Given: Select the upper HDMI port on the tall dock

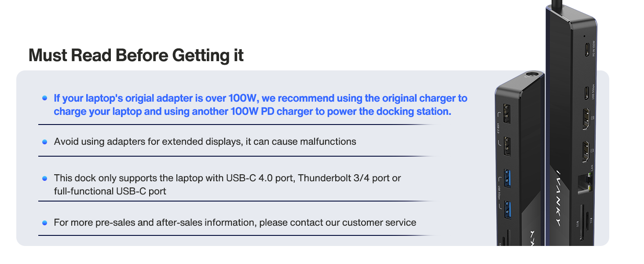Looking at the screenshot, I should click(x=586, y=119).
